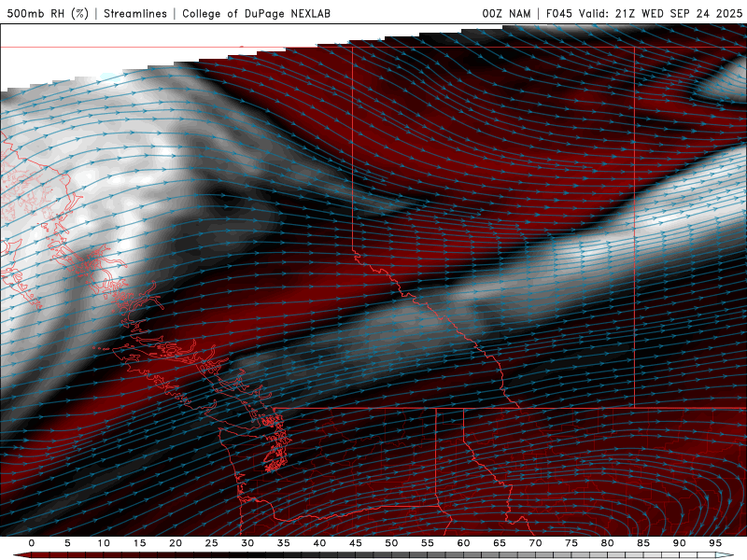Select the "90" colorbar tick label

pyautogui.click(x=679, y=543)
